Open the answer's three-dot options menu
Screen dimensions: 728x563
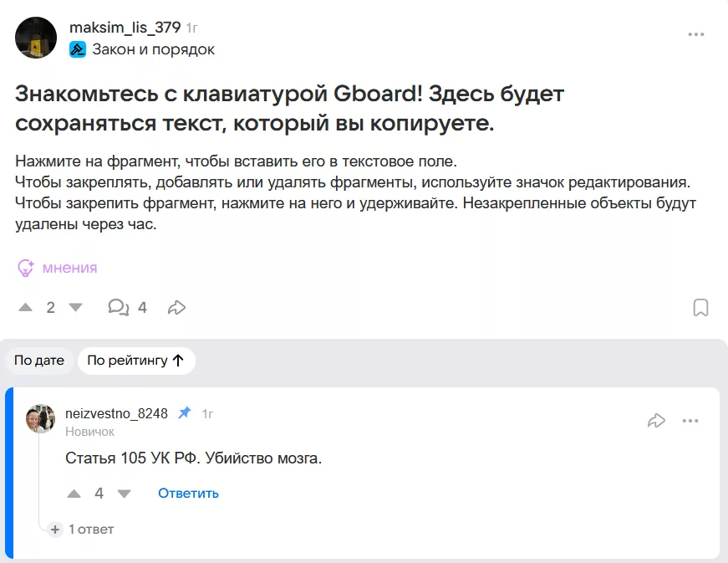pos(690,421)
